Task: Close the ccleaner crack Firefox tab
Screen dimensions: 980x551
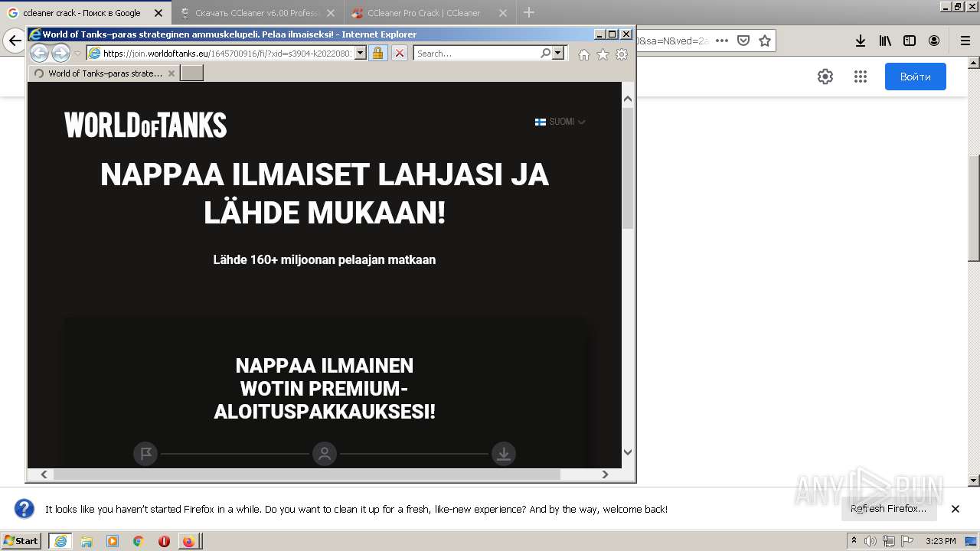Action: [x=158, y=13]
